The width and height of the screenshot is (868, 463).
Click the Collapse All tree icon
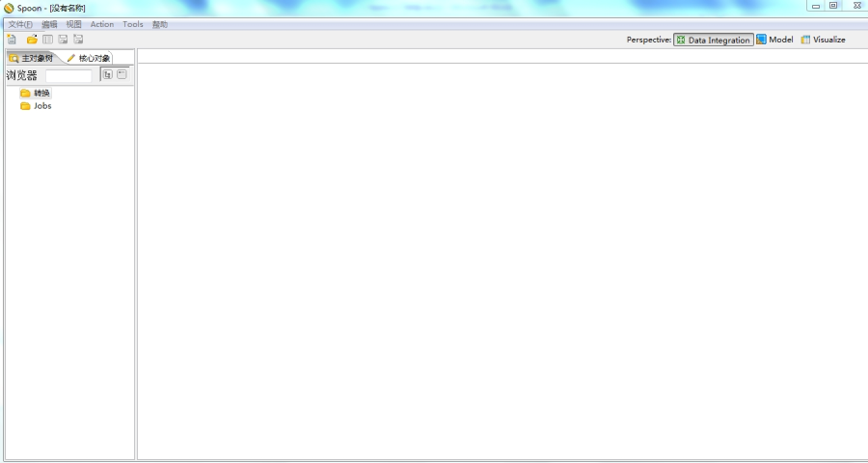coord(122,74)
